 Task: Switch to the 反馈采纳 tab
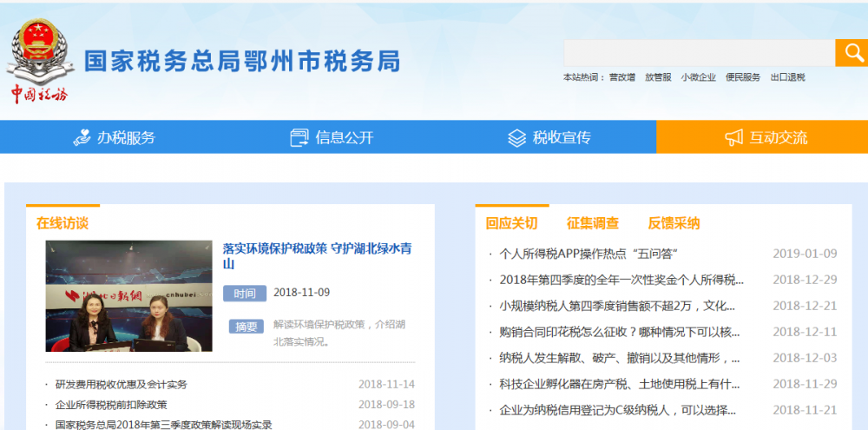pos(674,223)
